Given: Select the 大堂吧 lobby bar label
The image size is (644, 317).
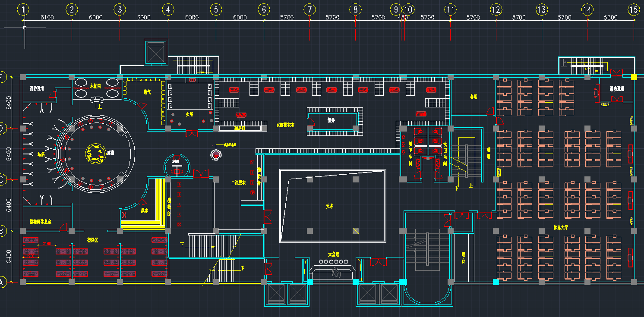Looking at the screenshot, I should [x=334, y=254].
